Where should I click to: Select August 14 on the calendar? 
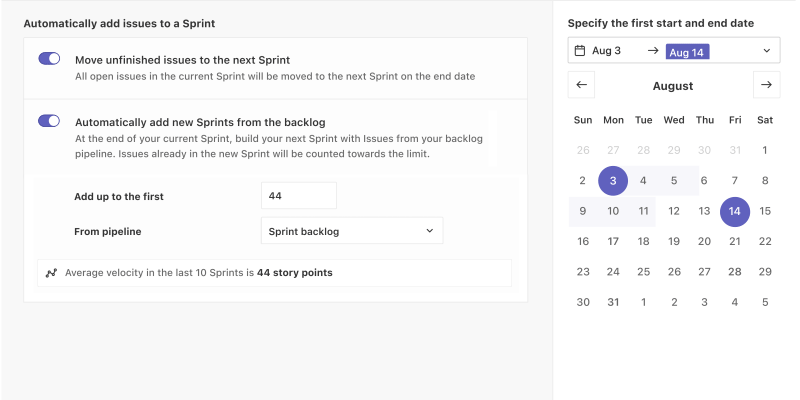coord(735,211)
